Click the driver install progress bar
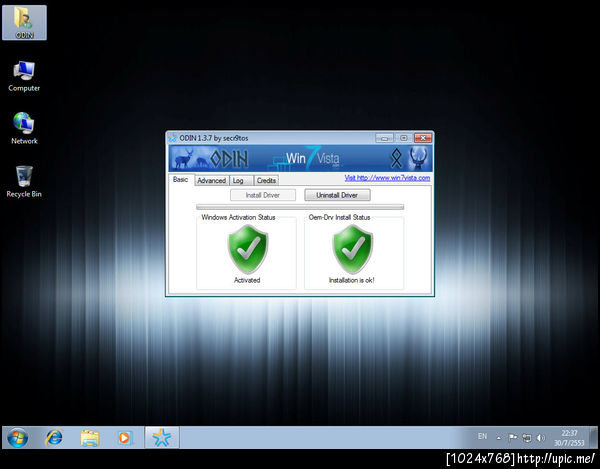Image resolution: width=600 pixels, height=469 pixels. pyautogui.click(x=300, y=207)
